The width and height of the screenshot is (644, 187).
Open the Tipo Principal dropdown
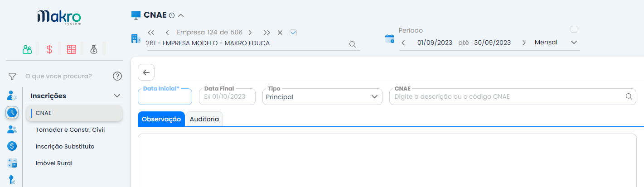click(x=322, y=96)
